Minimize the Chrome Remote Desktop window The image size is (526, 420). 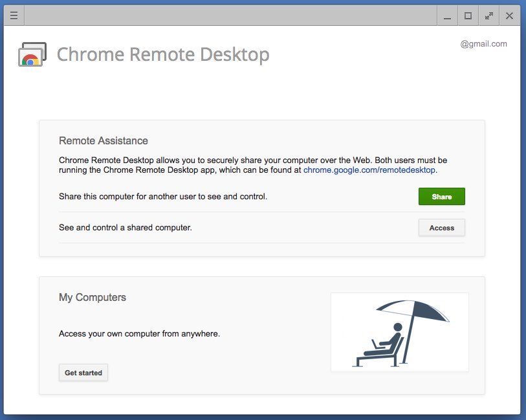(x=447, y=16)
